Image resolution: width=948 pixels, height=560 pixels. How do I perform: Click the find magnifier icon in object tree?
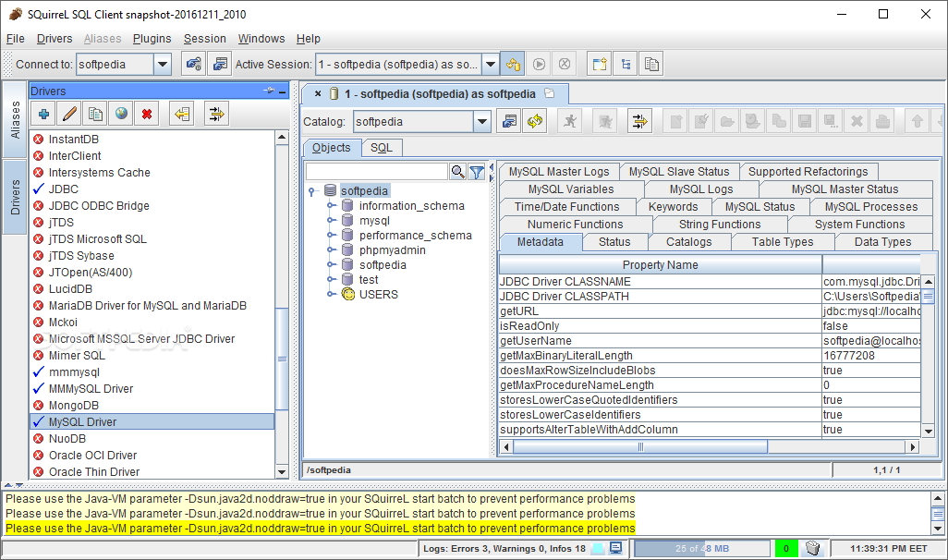[x=457, y=173]
